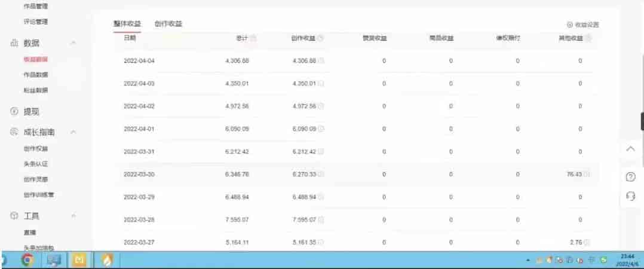Click the 商品收益 column header

click(x=441, y=38)
